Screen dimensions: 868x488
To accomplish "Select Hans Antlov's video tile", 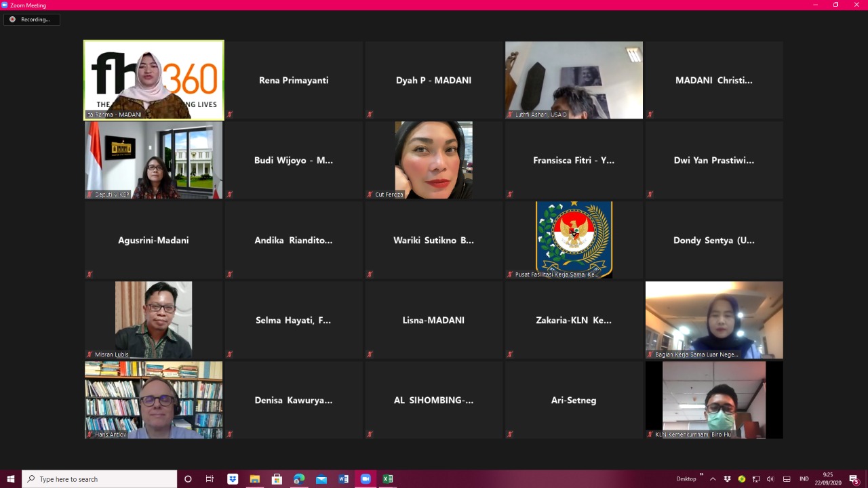I will [153, 400].
